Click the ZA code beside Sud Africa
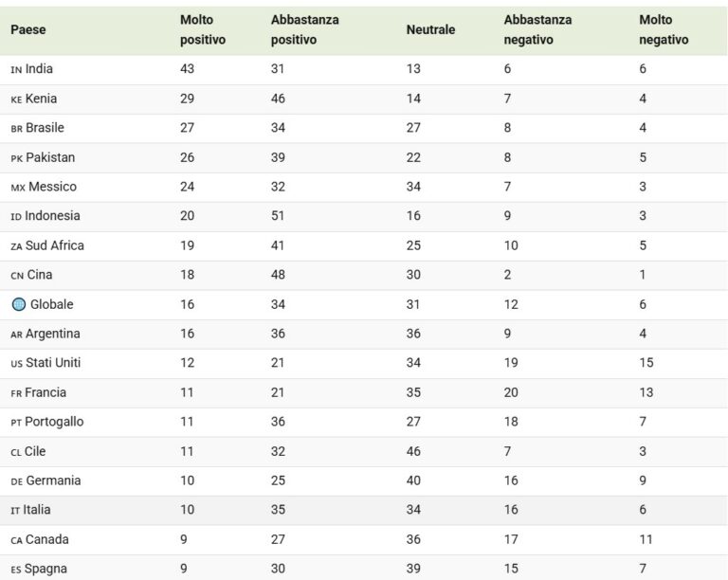728x580 pixels. point(16,246)
